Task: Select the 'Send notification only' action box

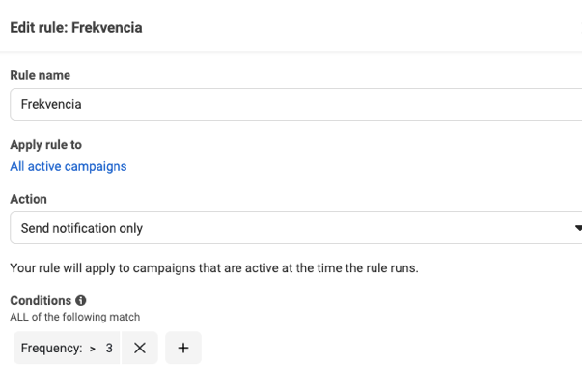Action: pos(82,229)
